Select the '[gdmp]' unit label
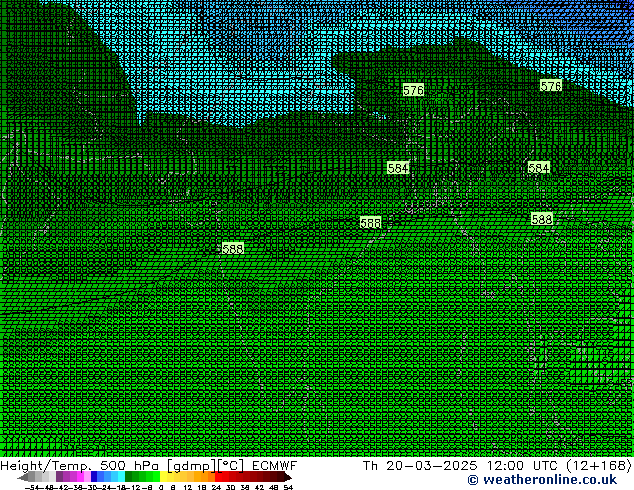 tap(191, 466)
